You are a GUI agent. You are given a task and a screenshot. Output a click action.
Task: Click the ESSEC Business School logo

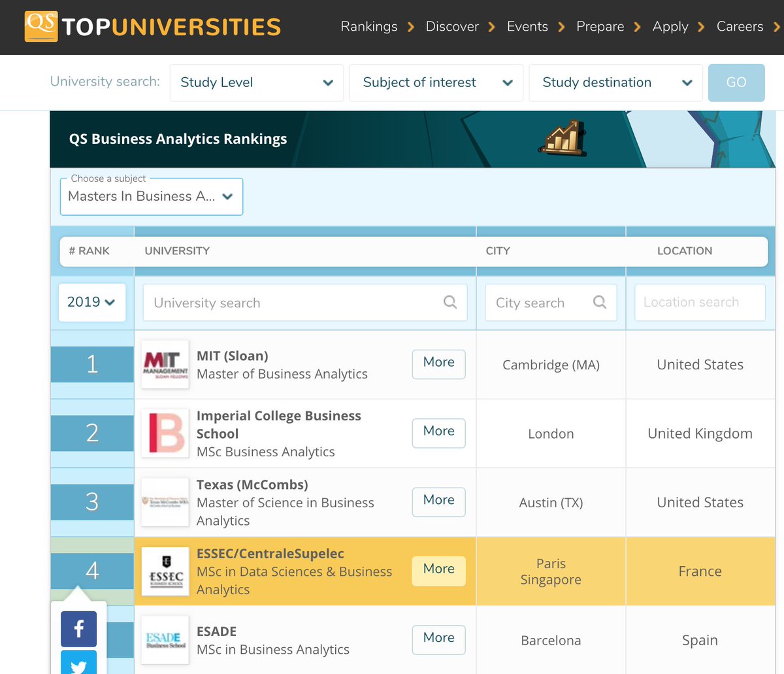tap(165, 571)
